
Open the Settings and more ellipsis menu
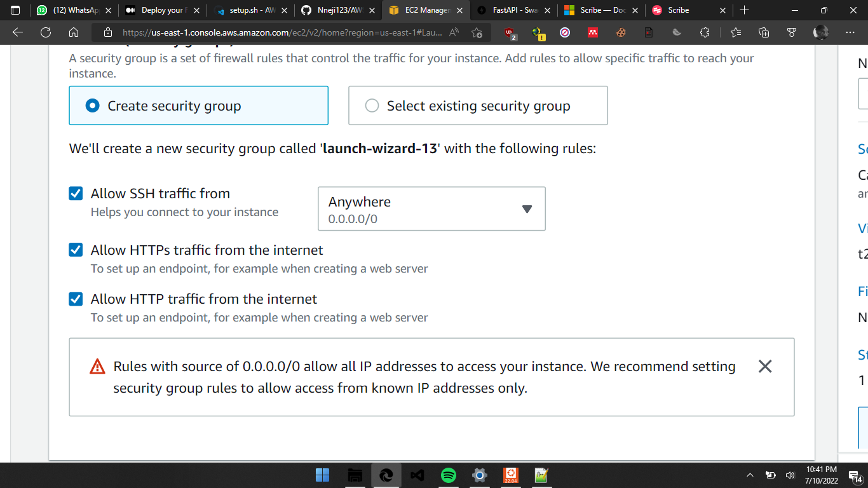pyautogui.click(x=851, y=32)
